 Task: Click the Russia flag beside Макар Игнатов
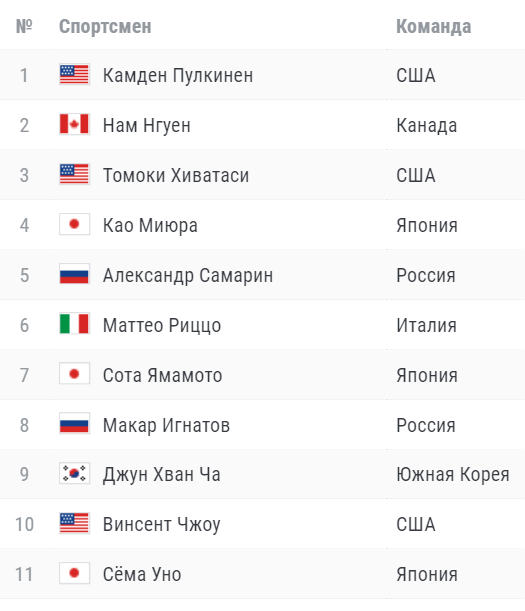[x=74, y=424]
